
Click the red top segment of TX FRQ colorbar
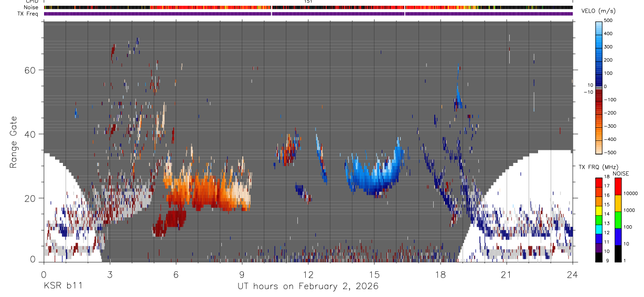pyautogui.click(x=599, y=183)
